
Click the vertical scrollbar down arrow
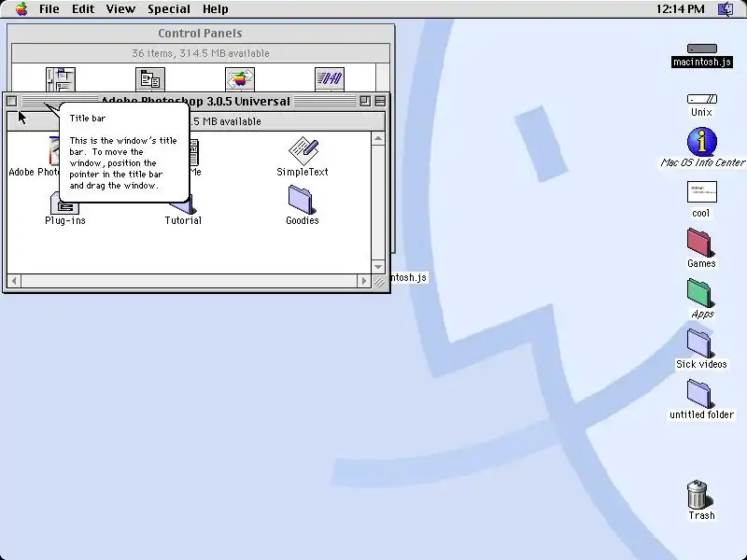pos(378,267)
